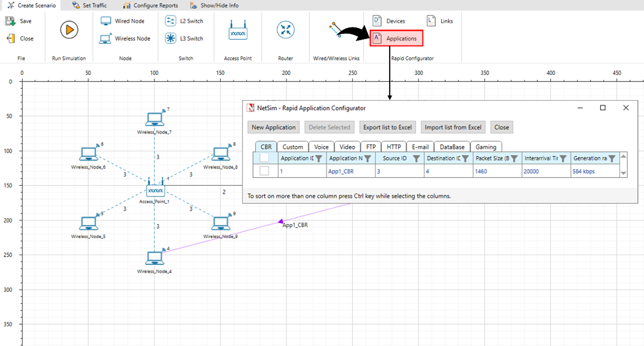This screenshot has width=644, height=346.
Task: Switch to the Create Scenario ribbon tab
Action: [x=32, y=5]
